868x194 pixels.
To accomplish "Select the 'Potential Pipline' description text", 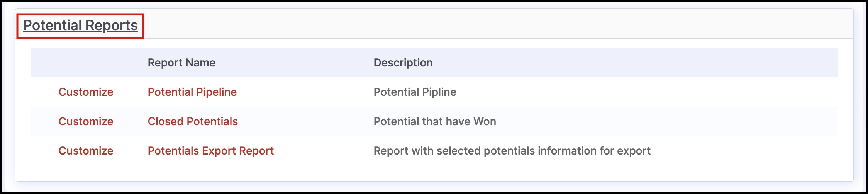I will point(415,92).
